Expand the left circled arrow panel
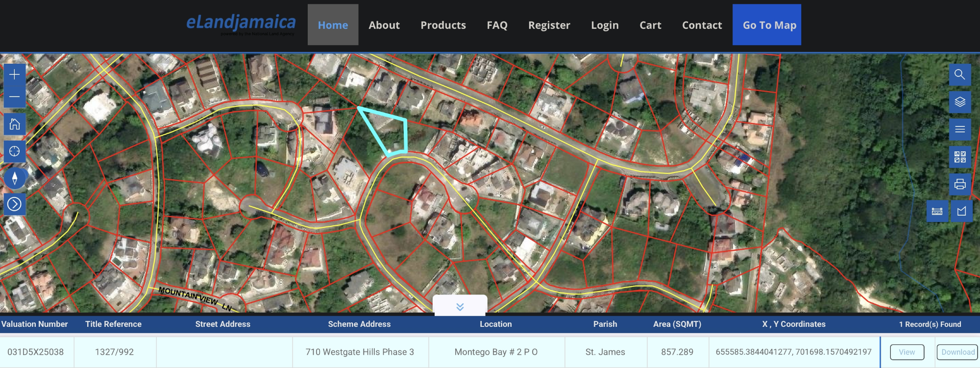 15,204
